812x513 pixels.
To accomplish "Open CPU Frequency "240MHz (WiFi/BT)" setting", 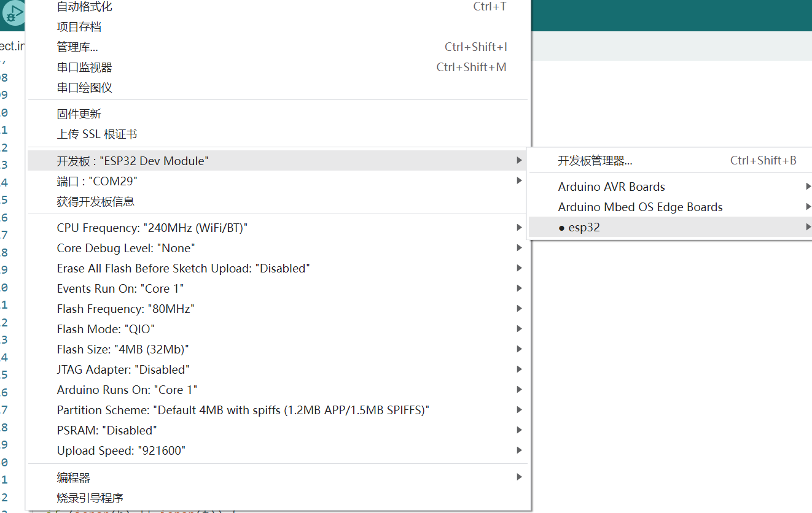I will click(278, 228).
